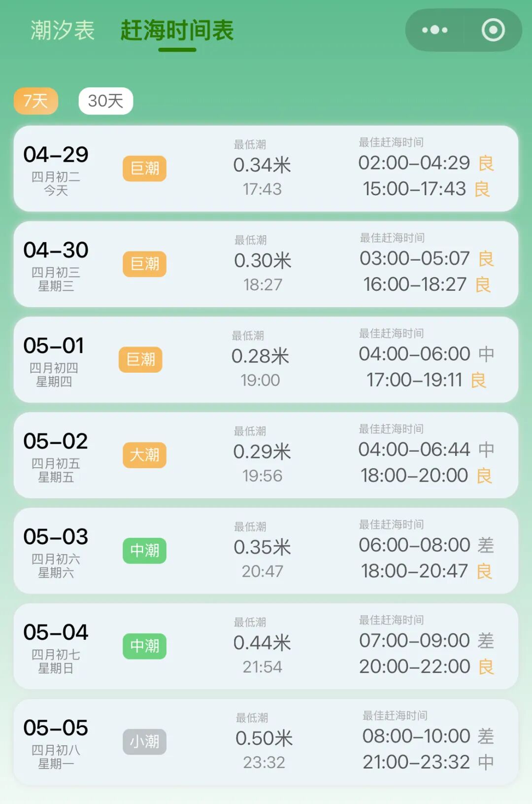Select the 赶海时间表 tab

[x=177, y=31]
